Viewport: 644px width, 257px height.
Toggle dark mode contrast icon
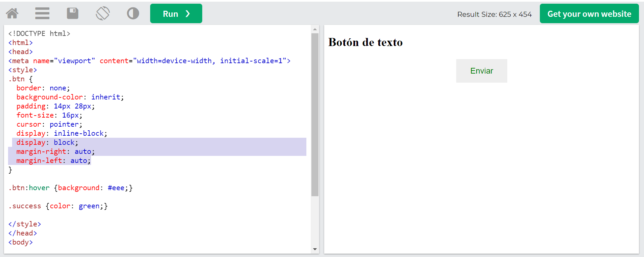pos(133,13)
